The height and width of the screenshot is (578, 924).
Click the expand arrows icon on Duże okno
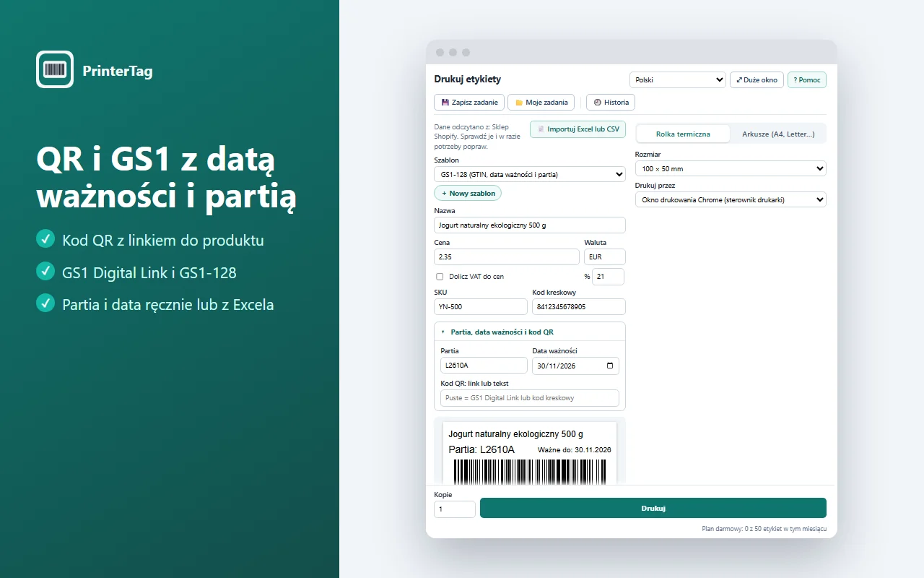click(738, 80)
